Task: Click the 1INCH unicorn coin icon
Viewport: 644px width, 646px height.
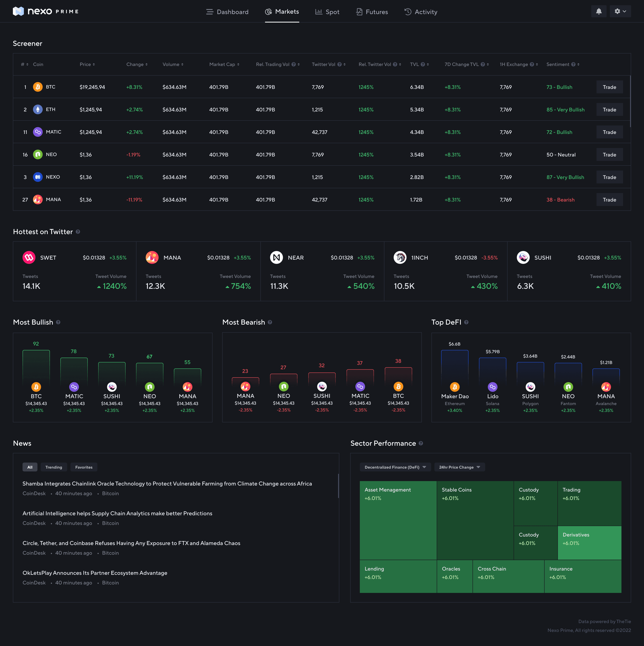Action: click(x=400, y=257)
